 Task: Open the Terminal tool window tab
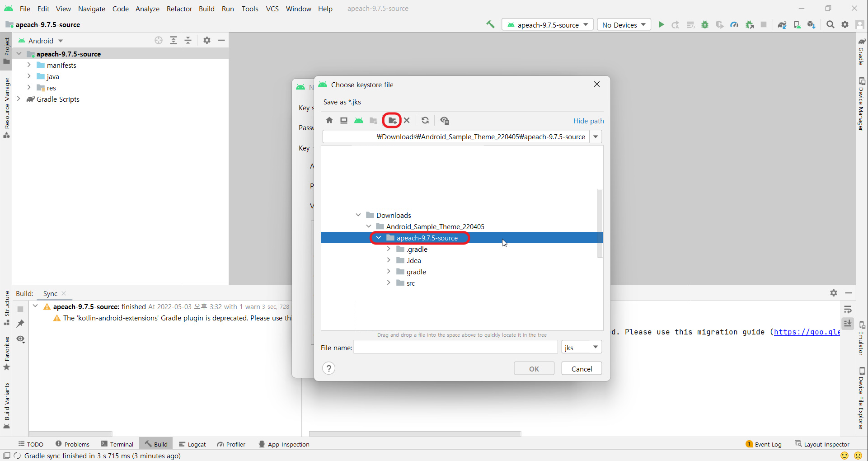point(117,444)
